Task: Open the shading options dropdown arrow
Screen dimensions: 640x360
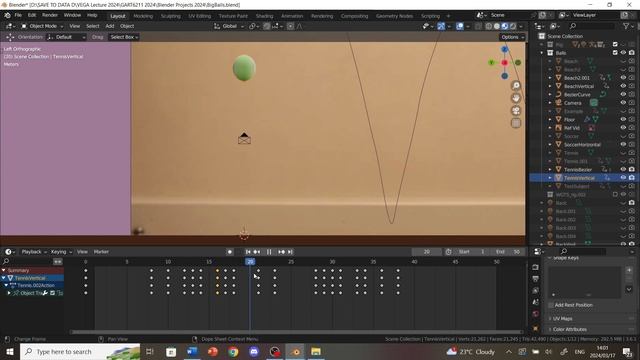Action: (x=521, y=26)
